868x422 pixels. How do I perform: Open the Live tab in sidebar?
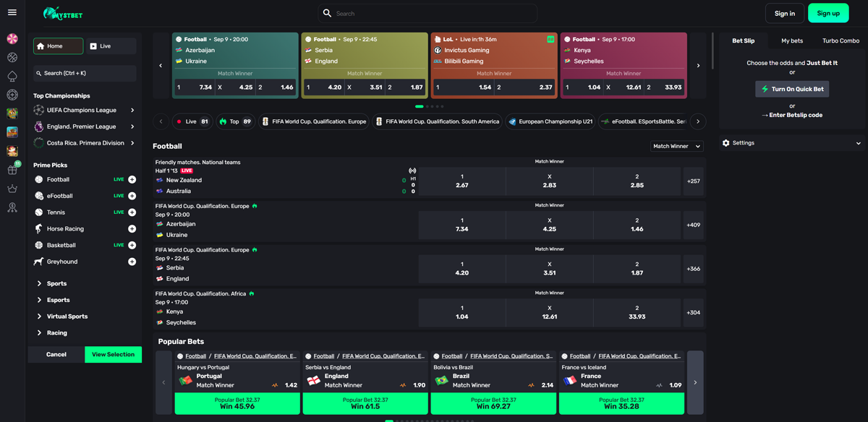coord(111,46)
